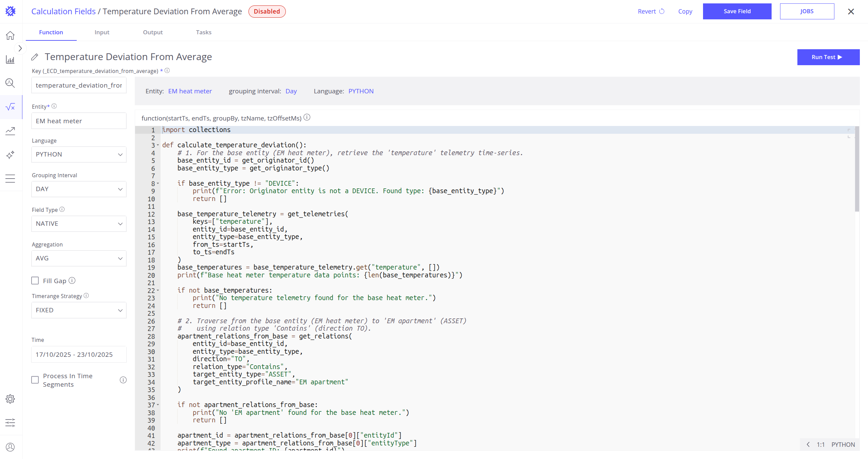Open the Timerange Strategy FIXED dropdown

[x=79, y=310]
